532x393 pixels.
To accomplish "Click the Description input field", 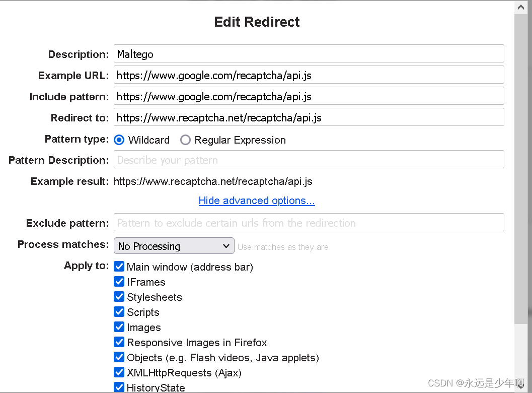I will click(x=309, y=53).
